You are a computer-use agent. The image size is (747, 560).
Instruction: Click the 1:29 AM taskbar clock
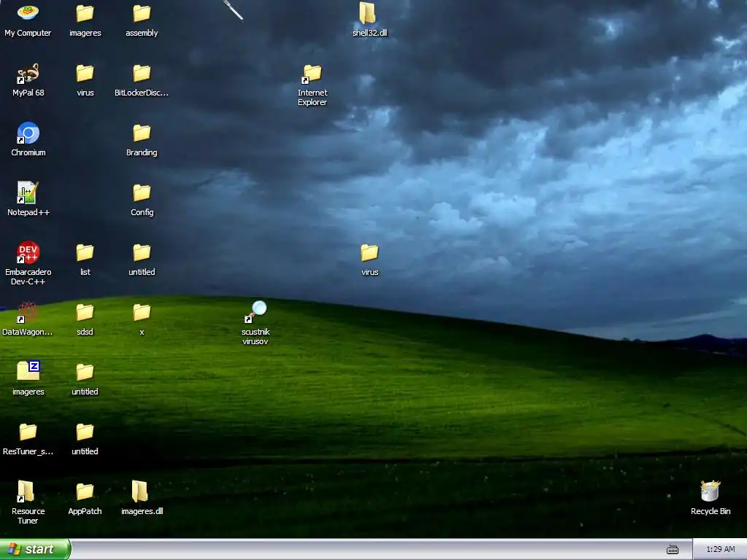pos(720,550)
